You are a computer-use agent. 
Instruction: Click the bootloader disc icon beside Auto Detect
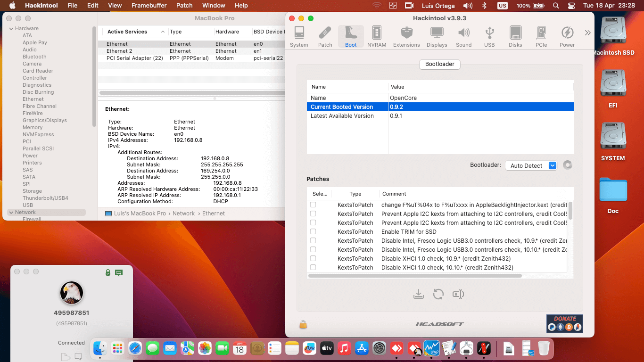(x=568, y=165)
